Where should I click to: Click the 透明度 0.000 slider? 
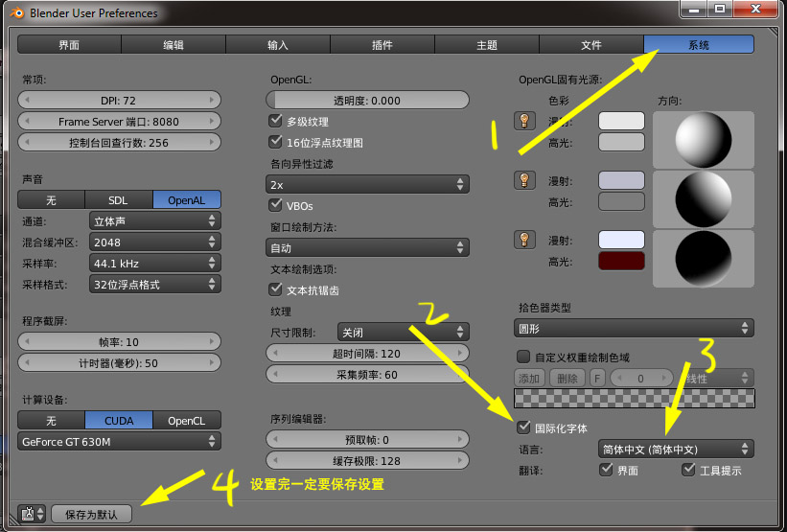point(367,100)
